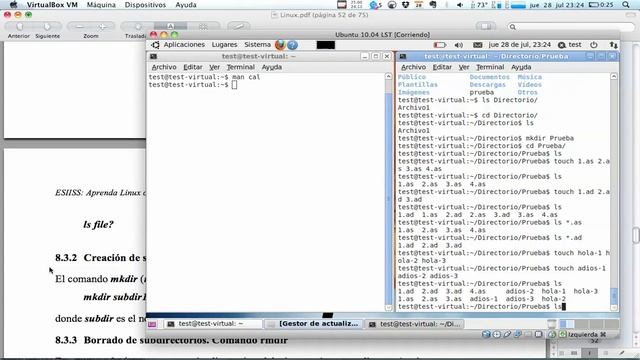Click the Ubuntu network arrows indicator
Screen dimensions: 640x360
pos(613,45)
